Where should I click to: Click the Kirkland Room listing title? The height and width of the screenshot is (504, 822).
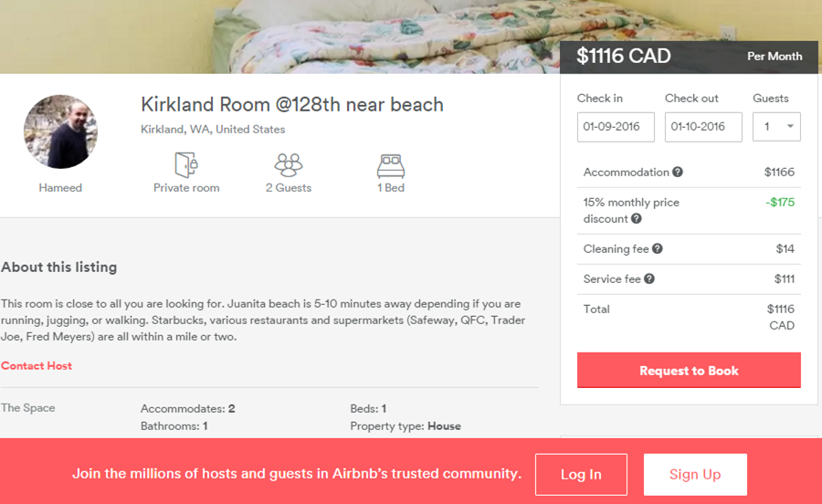(x=292, y=105)
